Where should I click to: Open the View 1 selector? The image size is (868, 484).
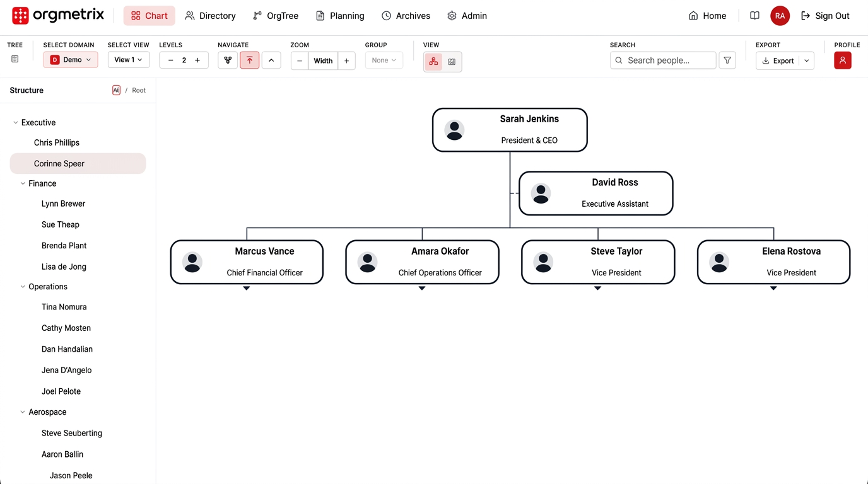coord(129,60)
